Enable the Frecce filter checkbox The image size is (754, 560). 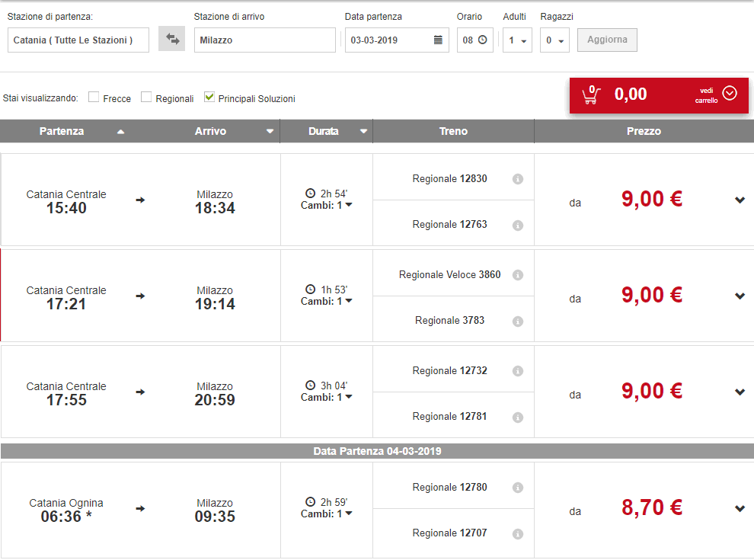(x=94, y=98)
